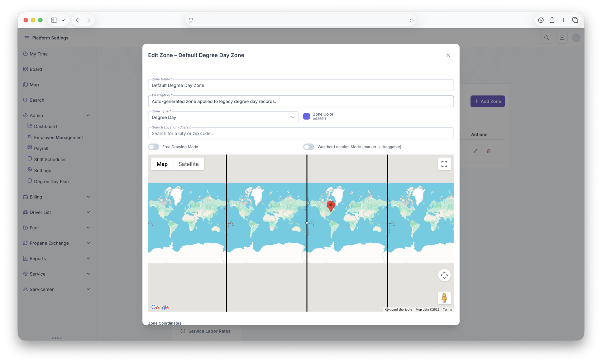Image resolution: width=602 pixels, height=364 pixels.
Task: Expand the Billing sidebar section
Action: click(x=57, y=197)
